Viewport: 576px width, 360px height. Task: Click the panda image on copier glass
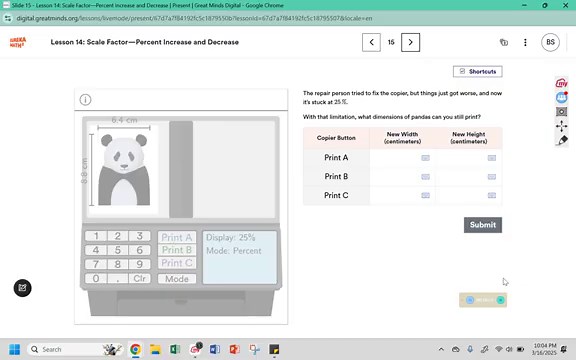[124, 169]
